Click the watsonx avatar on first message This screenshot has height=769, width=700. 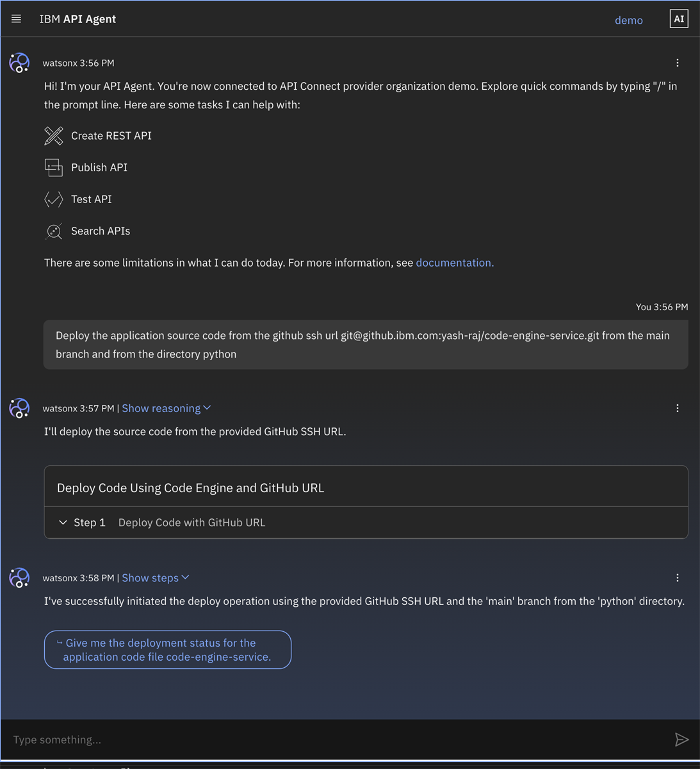click(x=19, y=62)
